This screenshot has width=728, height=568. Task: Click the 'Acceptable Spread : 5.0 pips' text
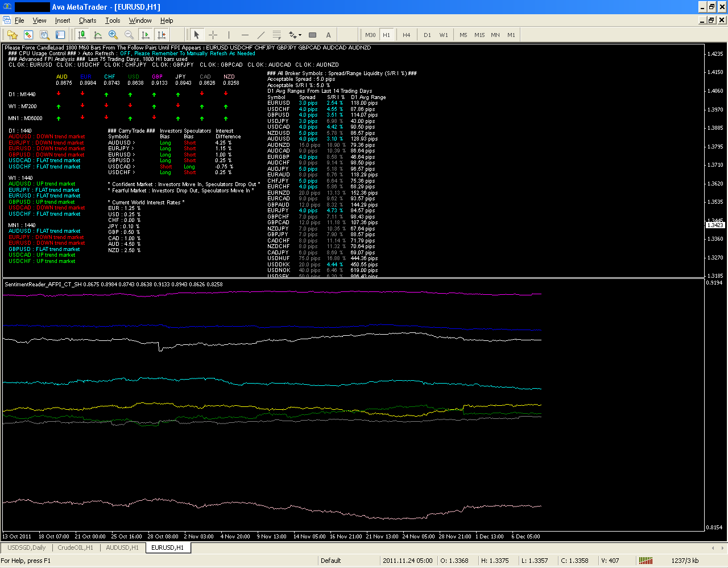(301, 79)
